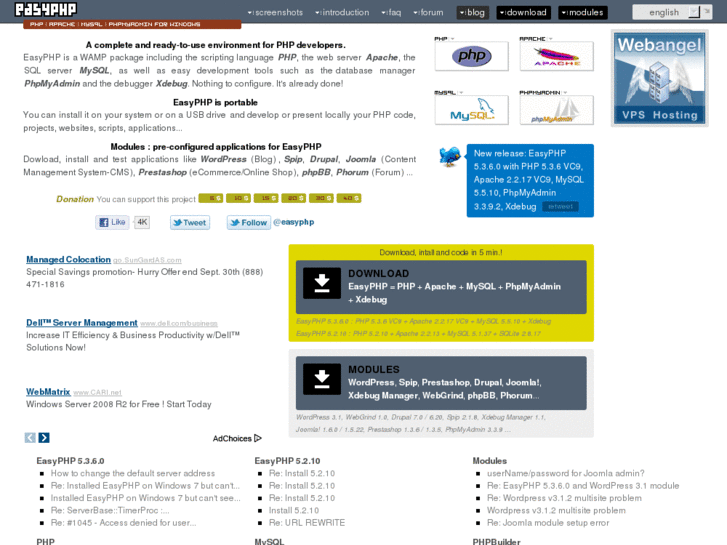Open the modules menu item
The image size is (727, 545).
click(x=583, y=13)
